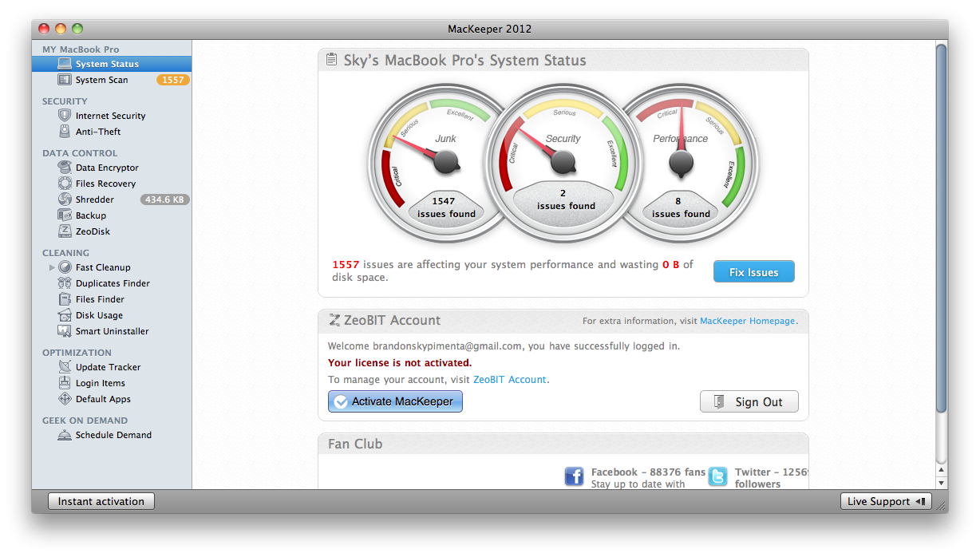The width and height of the screenshot is (980, 557).
Task: Click '1547 issues found' on Junk gauge
Action: 446,207
